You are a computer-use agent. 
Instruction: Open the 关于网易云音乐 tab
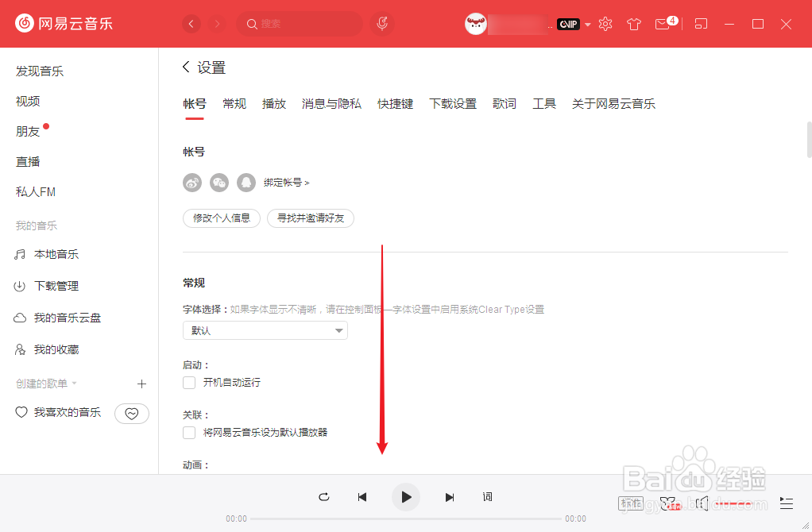(613, 104)
